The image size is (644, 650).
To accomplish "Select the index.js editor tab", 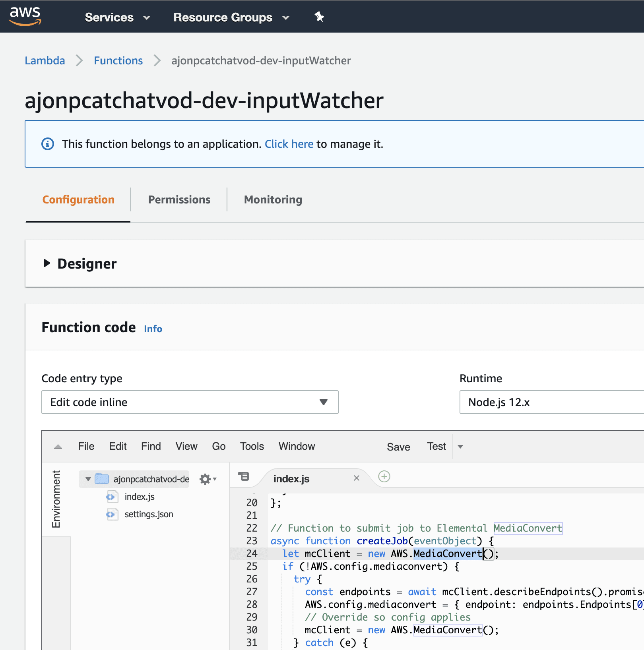I will 291,479.
